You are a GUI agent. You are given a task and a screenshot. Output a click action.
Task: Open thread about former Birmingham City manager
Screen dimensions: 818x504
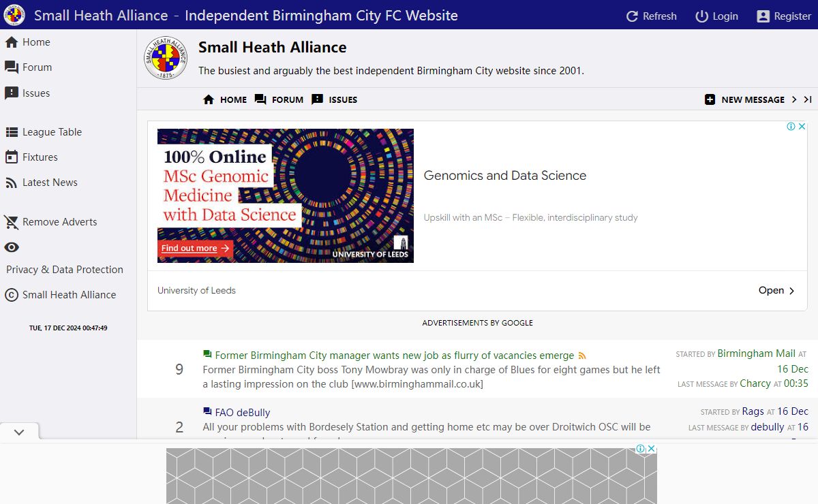click(x=395, y=356)
